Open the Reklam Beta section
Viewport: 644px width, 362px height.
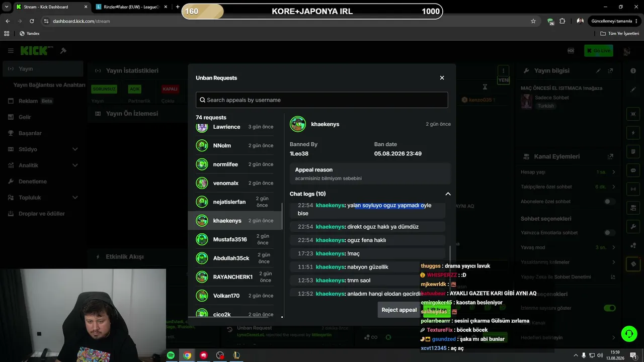tap(43, 101)
